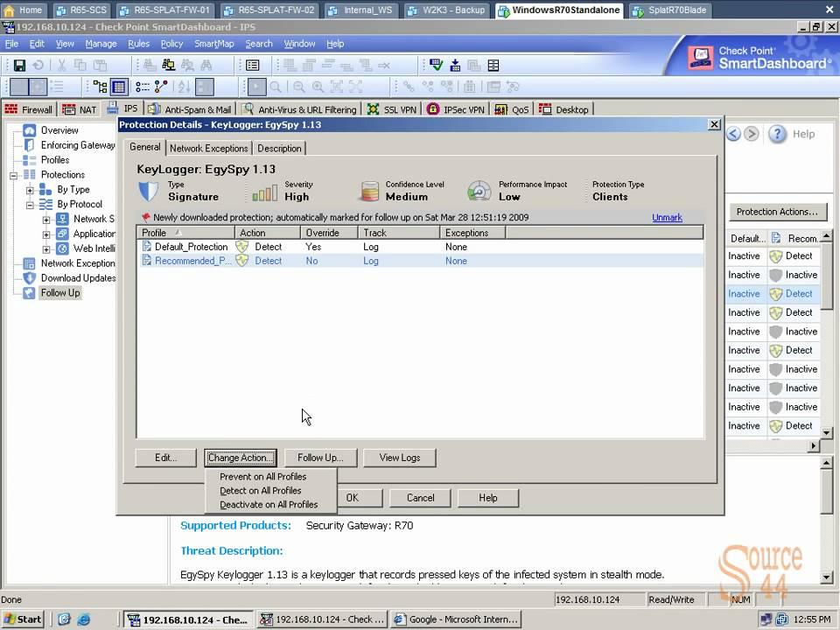Select the Default_Protection profile row
The height and width of the screenshot is (630, 840).
tap(420, 247)
